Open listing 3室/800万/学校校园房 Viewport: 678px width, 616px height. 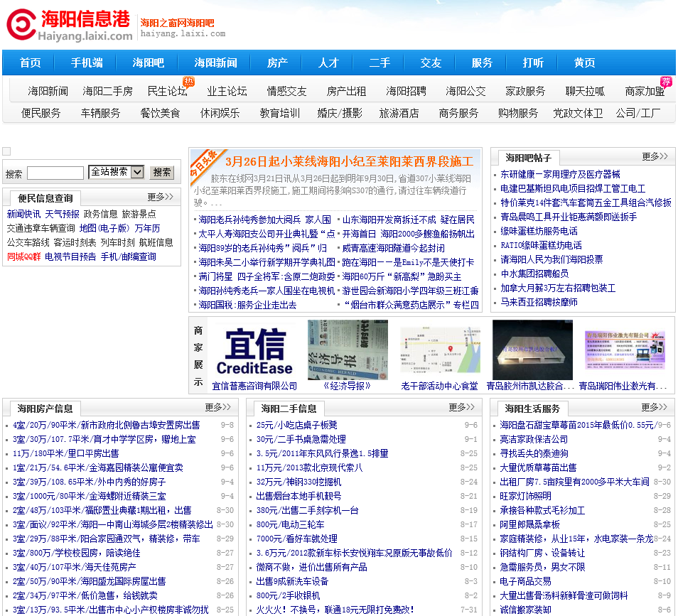pyautogui.click(x=77, y=553)
